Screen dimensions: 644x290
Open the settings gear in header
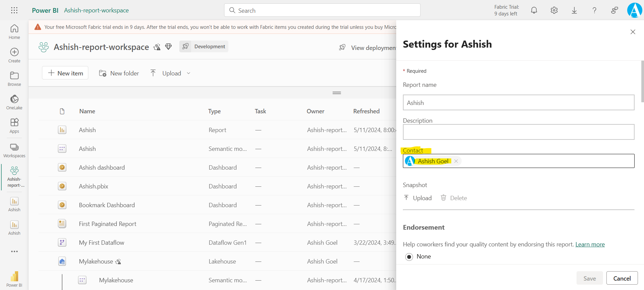[x=554, y=10]
